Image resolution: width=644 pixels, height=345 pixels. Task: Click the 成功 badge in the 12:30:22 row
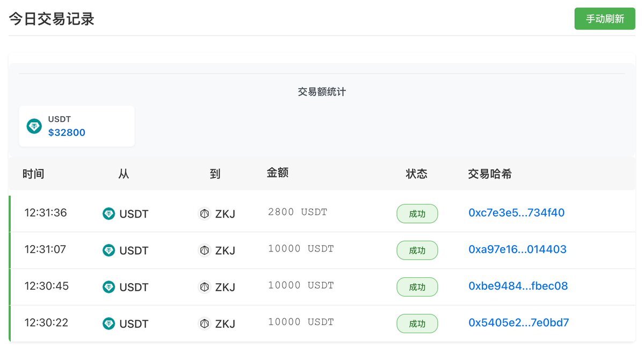click(x=417, y=323)
